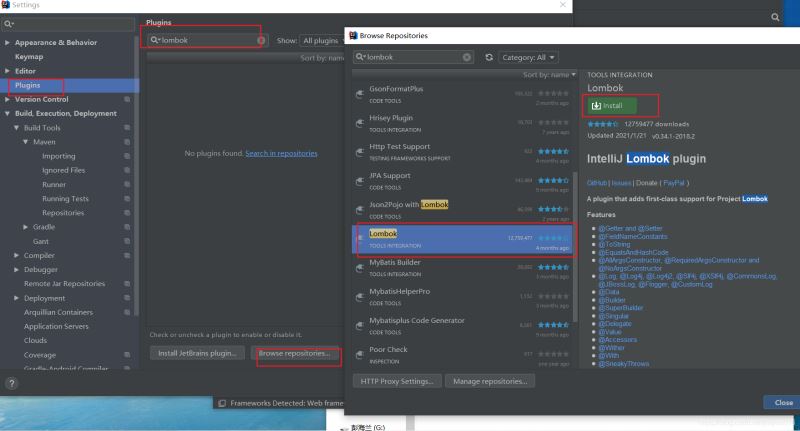Open the Show: All plugins dropdown
The width and height of the screenshot is (800, 431).
322,40
